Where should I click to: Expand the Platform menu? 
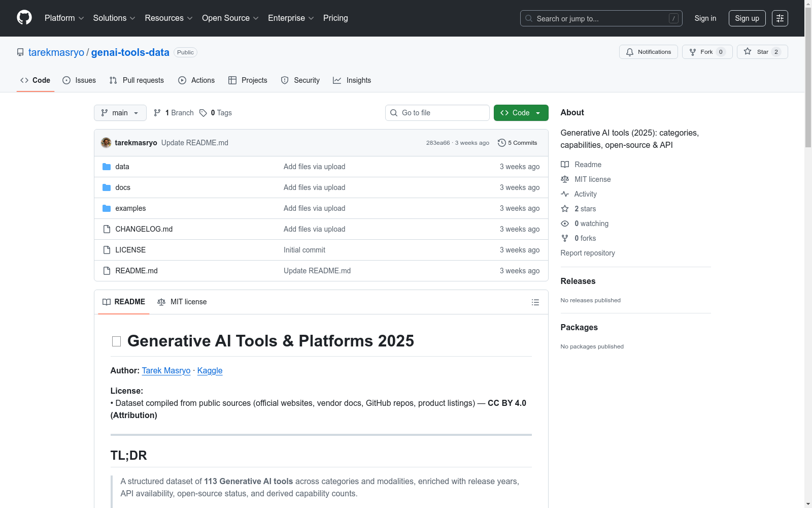point(64,18)
